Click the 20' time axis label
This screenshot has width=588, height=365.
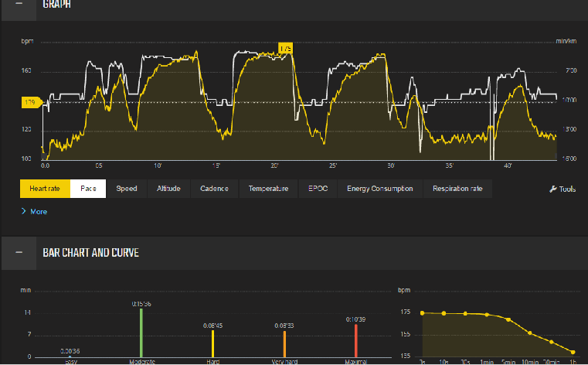pos(274,165)
